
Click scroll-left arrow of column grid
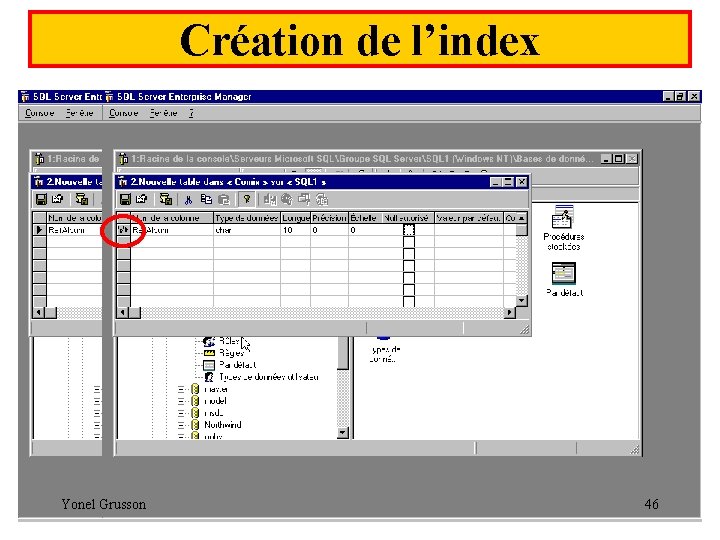123,313
